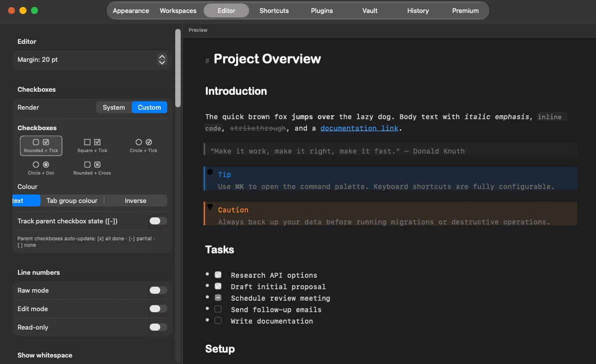596x364 pixels.
Task: Toggle the Schedule review meeting checkbox
Action: (x=218, y=298)
